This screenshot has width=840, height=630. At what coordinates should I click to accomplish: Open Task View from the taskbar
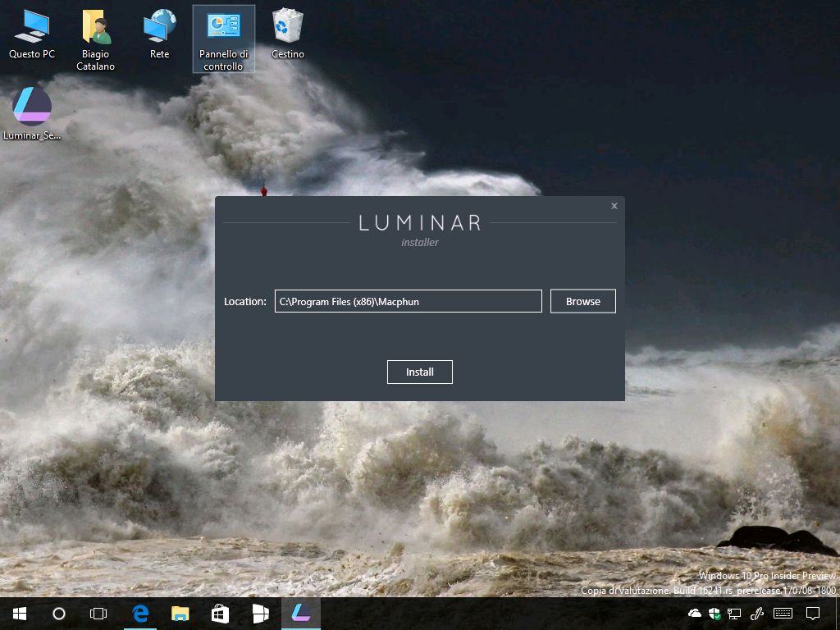[98, 614]
